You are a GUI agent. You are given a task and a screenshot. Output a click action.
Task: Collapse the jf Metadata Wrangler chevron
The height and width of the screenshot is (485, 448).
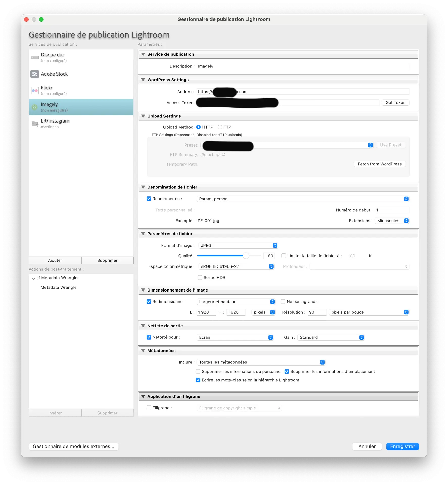[34, 279]
